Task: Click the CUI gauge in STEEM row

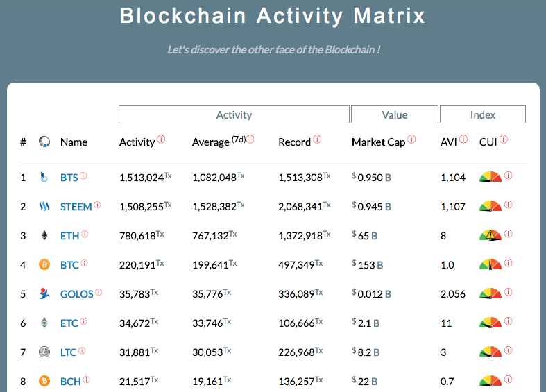Action: [490, 206]
